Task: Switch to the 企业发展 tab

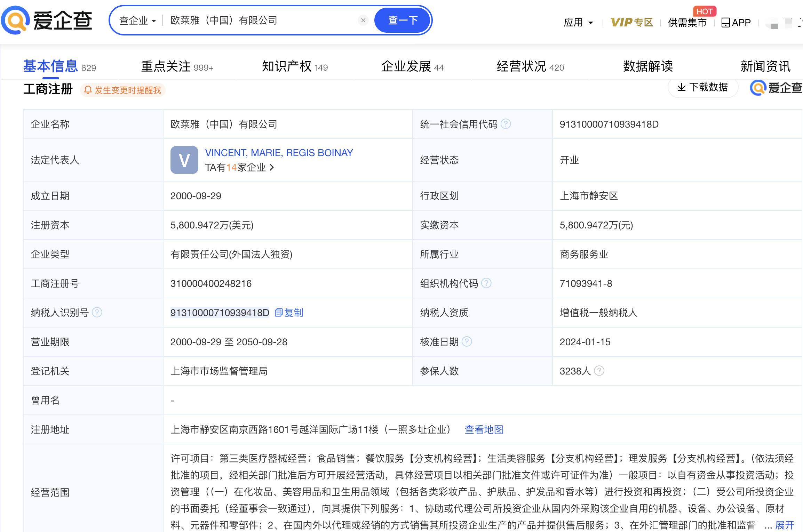Action: [412, 66]
